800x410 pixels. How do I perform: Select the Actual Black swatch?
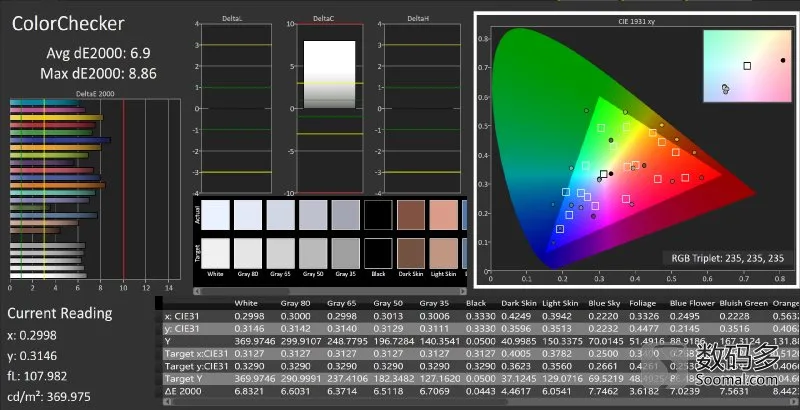click(379, 215)
